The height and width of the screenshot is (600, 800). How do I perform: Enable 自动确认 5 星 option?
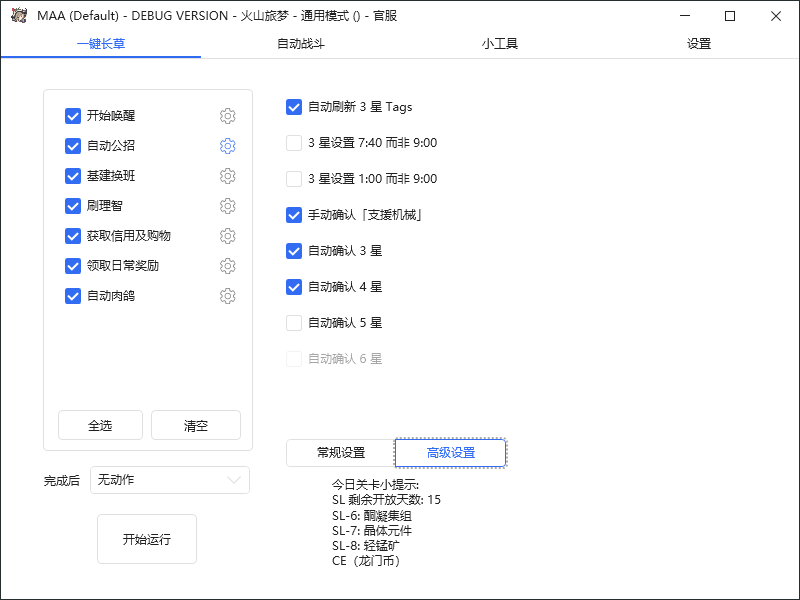point(293,323)
